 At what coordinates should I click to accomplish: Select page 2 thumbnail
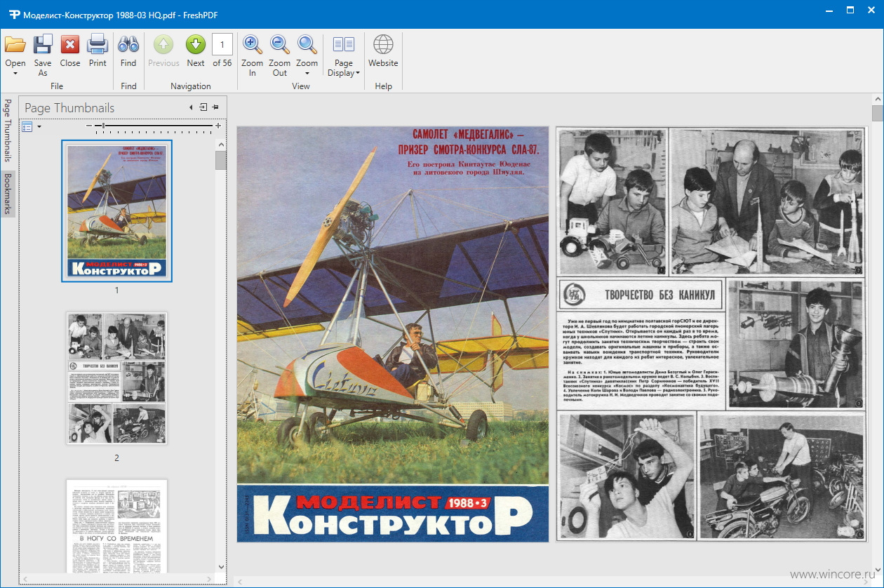point(116,378)
